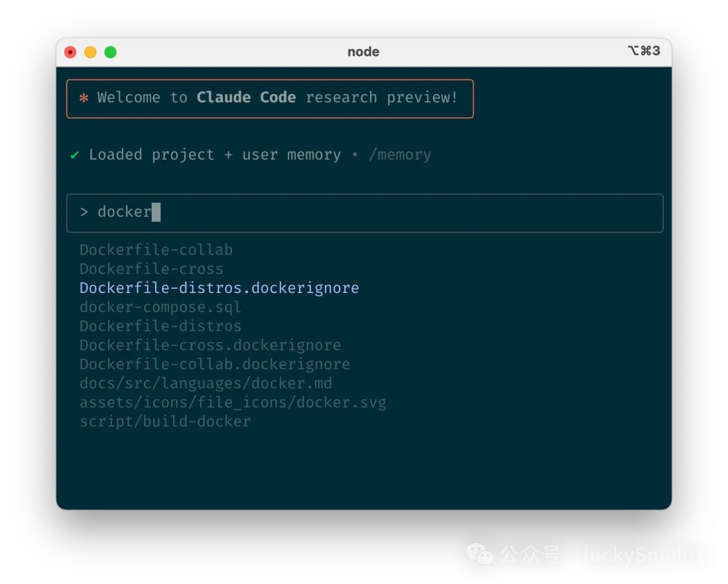Click the ⌥⌘3 shortcut indicator in the title bar
The image size is (728, 584).
[644, 51]
